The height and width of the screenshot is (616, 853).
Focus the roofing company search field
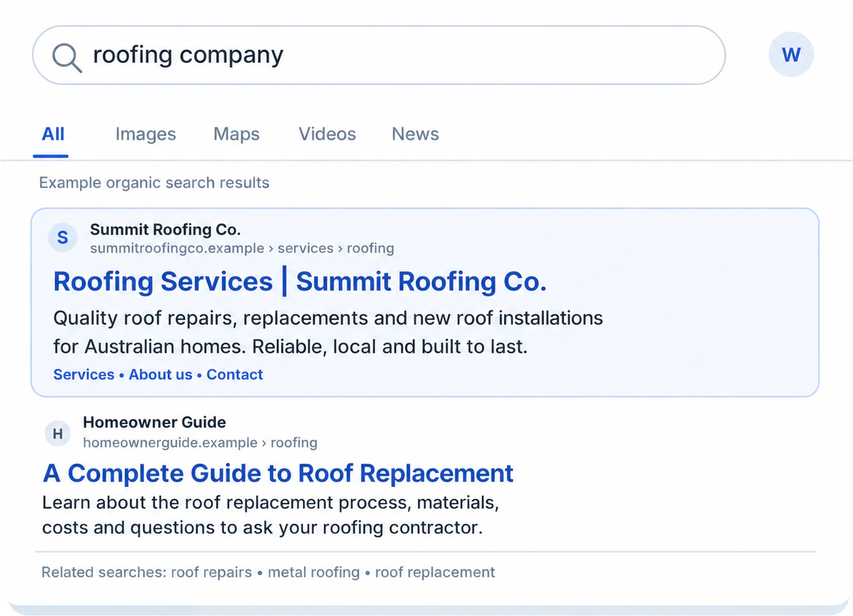coord(379,55)
